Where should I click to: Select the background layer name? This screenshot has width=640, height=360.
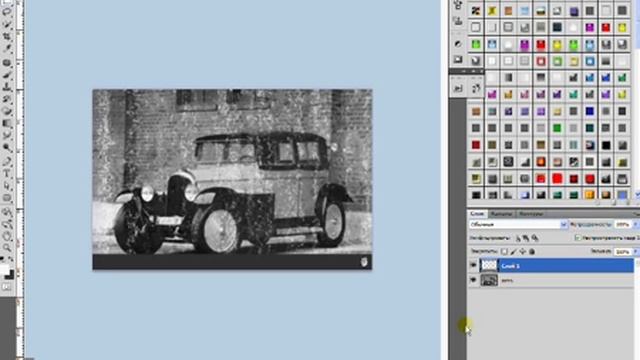507,280
